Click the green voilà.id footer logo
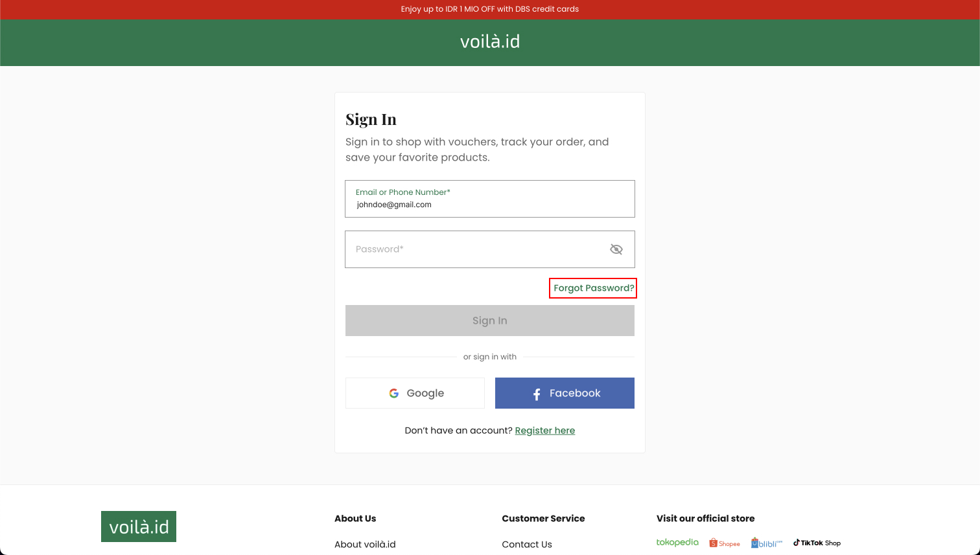980x555 pixels. [139, 527]
